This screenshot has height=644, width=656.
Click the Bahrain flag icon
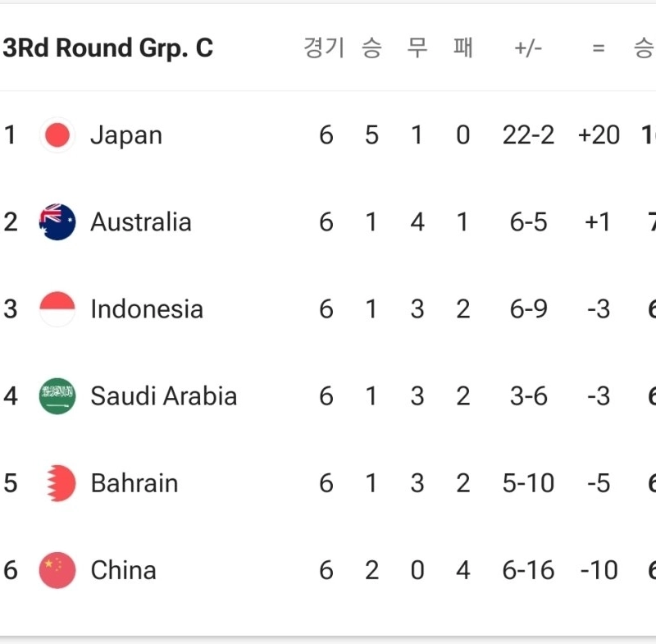point(57,483)
